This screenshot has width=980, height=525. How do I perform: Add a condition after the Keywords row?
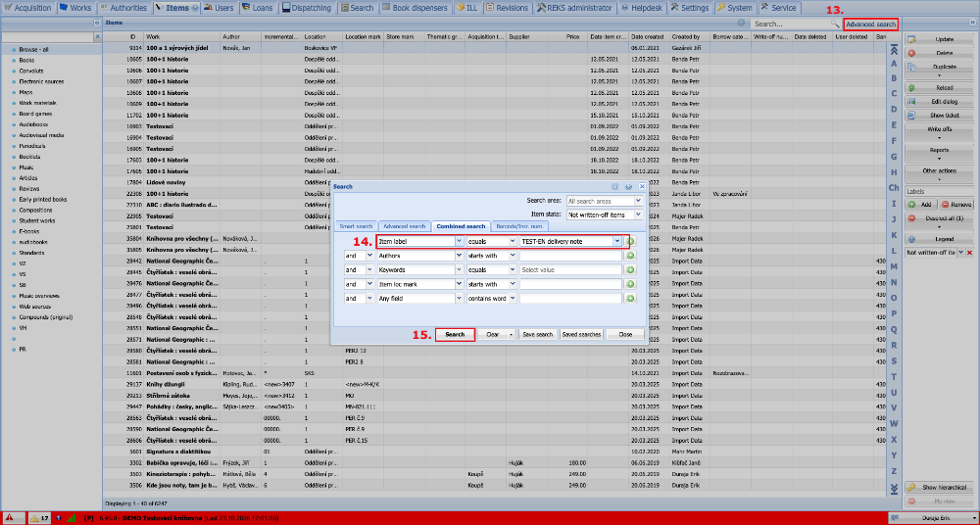tap(630, 270)
